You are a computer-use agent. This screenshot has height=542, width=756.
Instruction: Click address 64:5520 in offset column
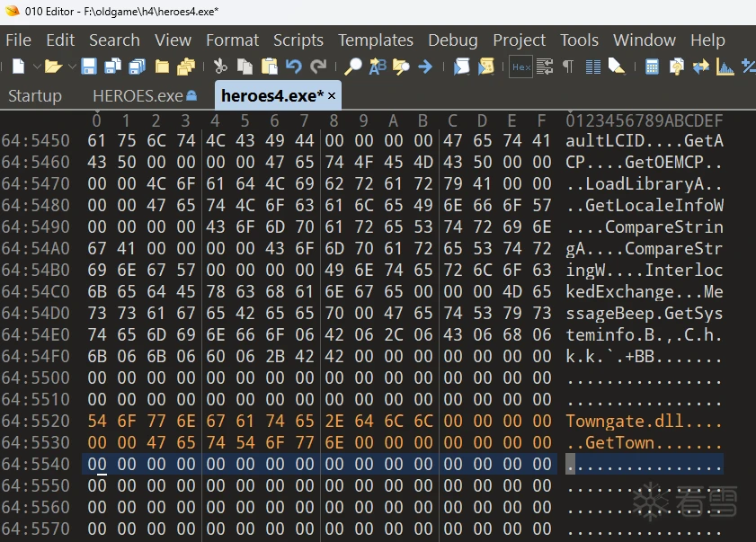(36, 421)
